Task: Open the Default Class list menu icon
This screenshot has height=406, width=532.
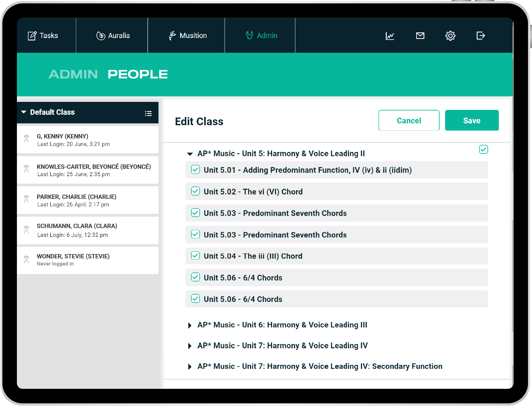Action: [x=148, y=114]
